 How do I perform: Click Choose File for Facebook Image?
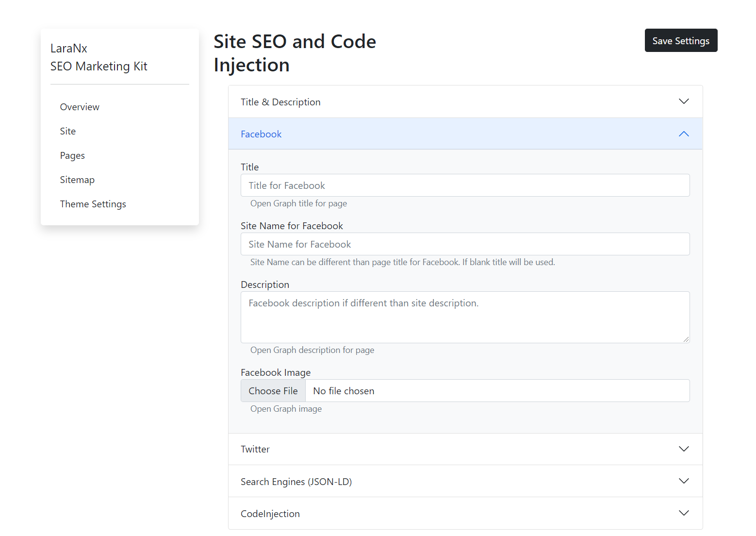[273, 390]
